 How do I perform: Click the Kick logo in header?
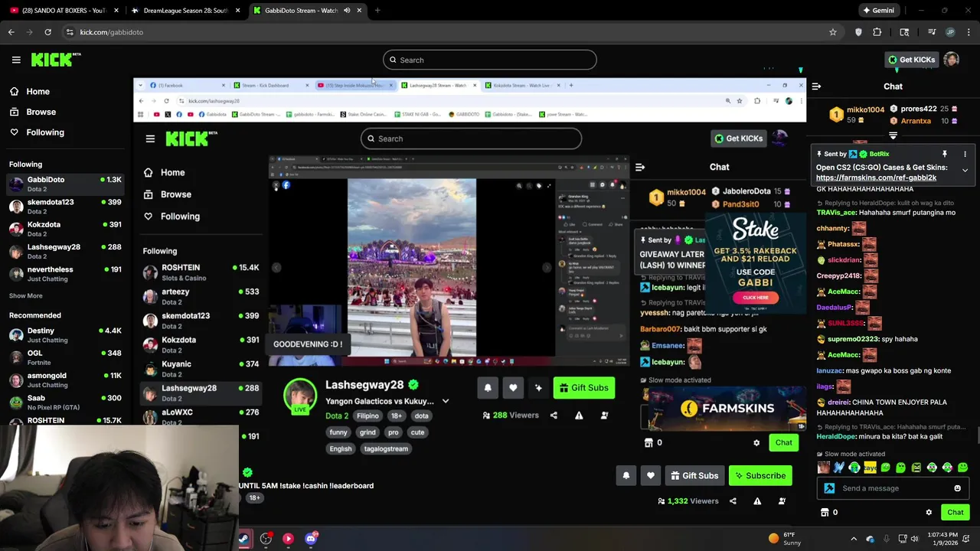coord(56,60)
